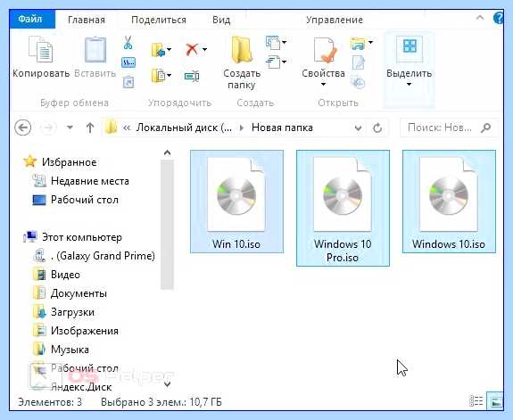
Task: Expand the Выделить dropdown arrow
Action: point(409,85)
